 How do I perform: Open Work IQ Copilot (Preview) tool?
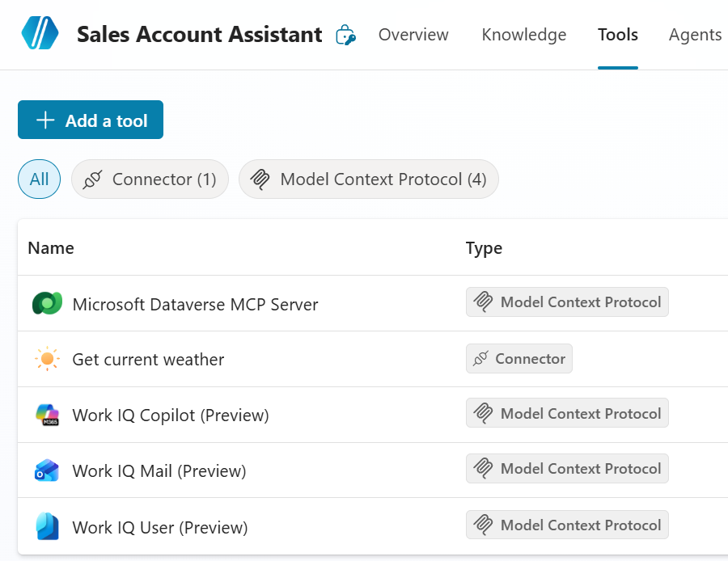coord(171,415)
